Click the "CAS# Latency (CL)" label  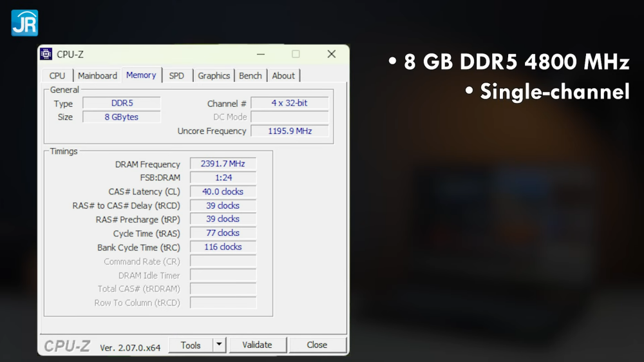click(x=144, y=192)
